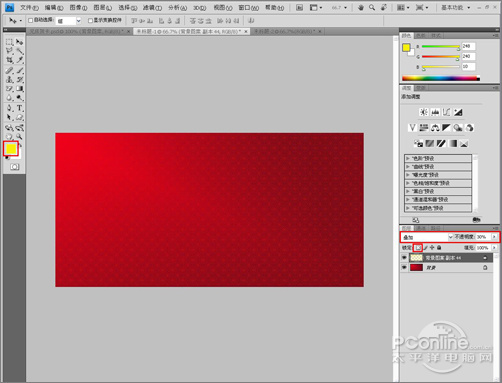Image resolution: width=502 pixels, height=383 pixels.
Task: Select the History Brush tool
Action: (x=20, y=80)
